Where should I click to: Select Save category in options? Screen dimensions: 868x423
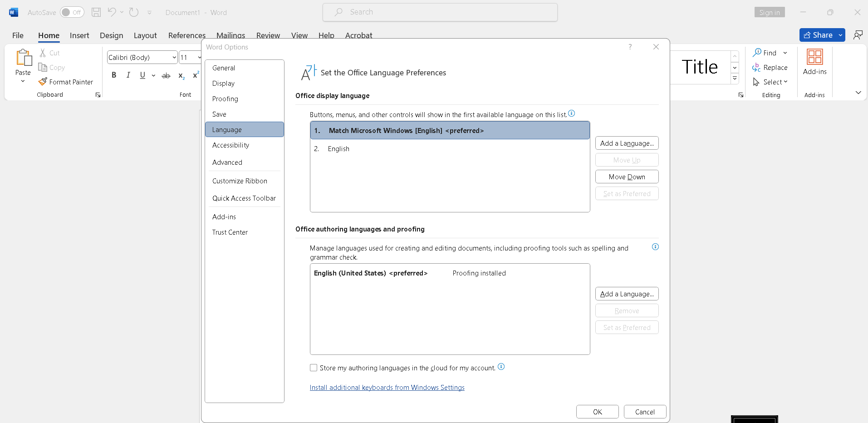click(245, 114)
